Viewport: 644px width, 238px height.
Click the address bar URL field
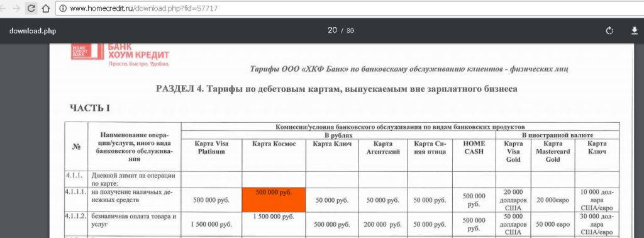pos(349,8)
